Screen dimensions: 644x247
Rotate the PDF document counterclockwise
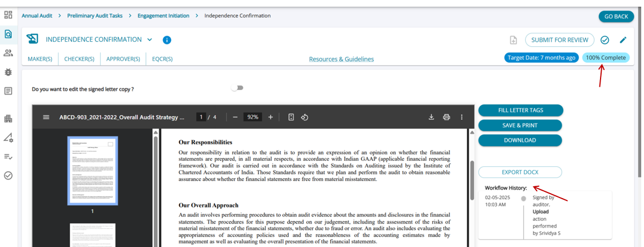click(304, 117)
